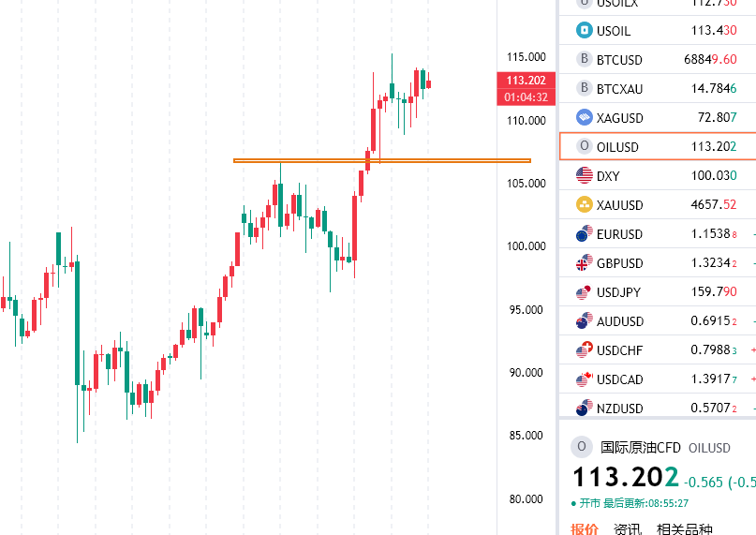The image size is (756, 535).
Task: Switch to the 报价 tab
Action: point(585,529)
